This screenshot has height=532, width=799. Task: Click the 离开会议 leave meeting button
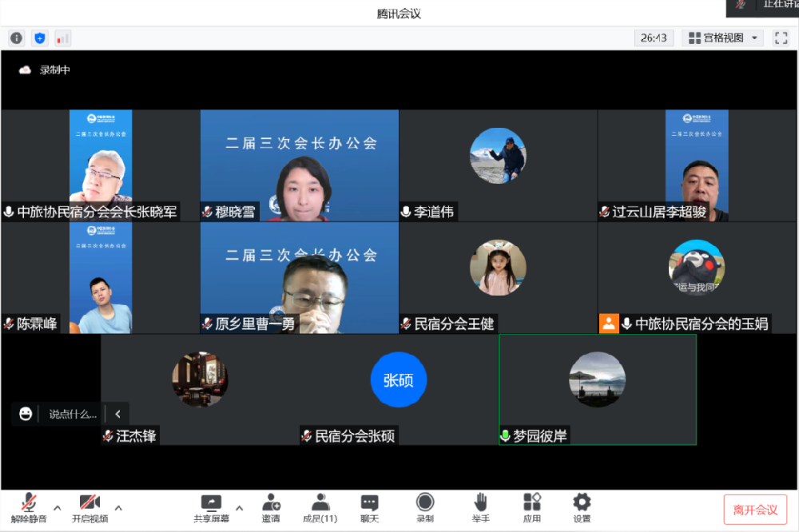coord(755,510)
